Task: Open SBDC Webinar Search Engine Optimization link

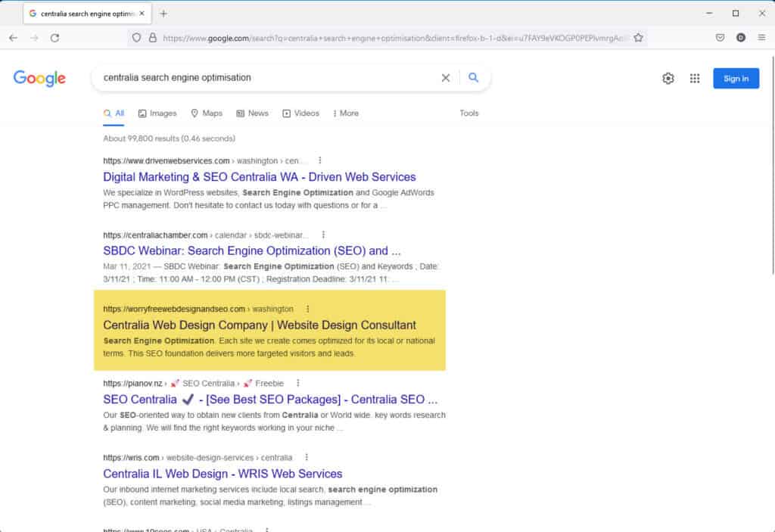Action: click(251, 250)
